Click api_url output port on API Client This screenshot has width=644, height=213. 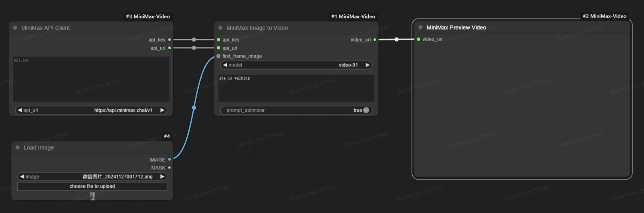[170, 48]
